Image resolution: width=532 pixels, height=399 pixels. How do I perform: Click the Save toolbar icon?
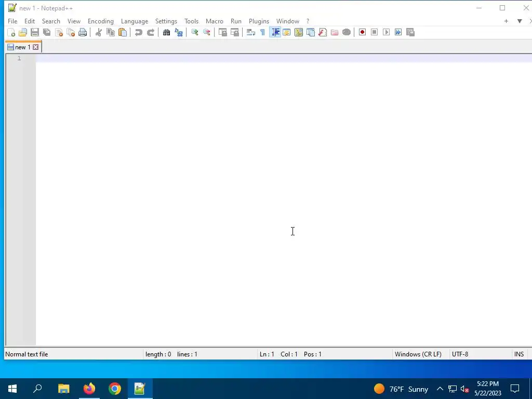pyautogui.click(x=35, y=32)
